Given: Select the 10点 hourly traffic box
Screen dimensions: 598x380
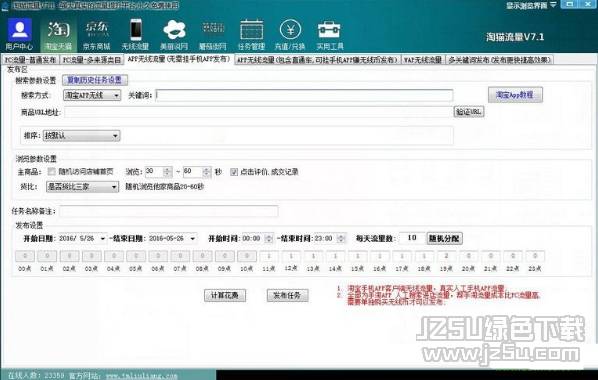Looking at the screenshot, I should point(247,256).
